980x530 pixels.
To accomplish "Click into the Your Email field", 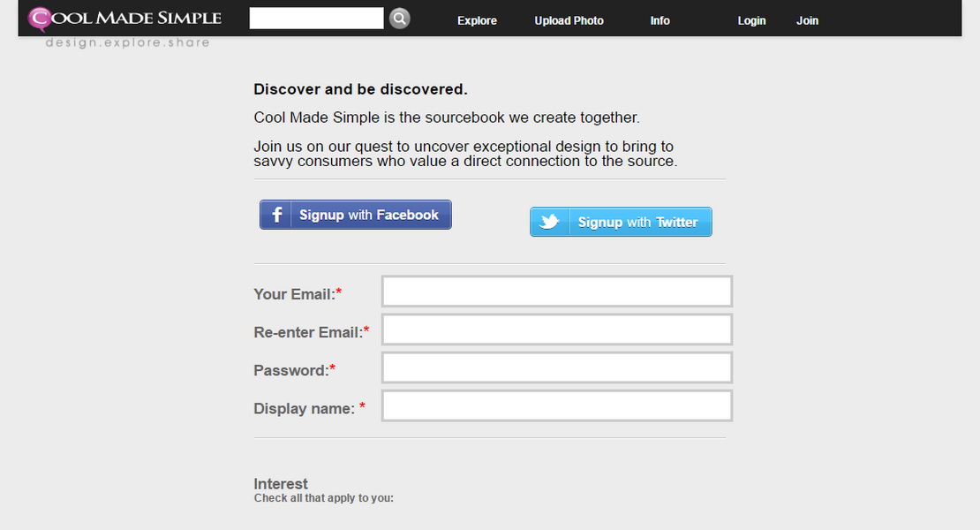I will pyautogui.click(x=556, y=291).
